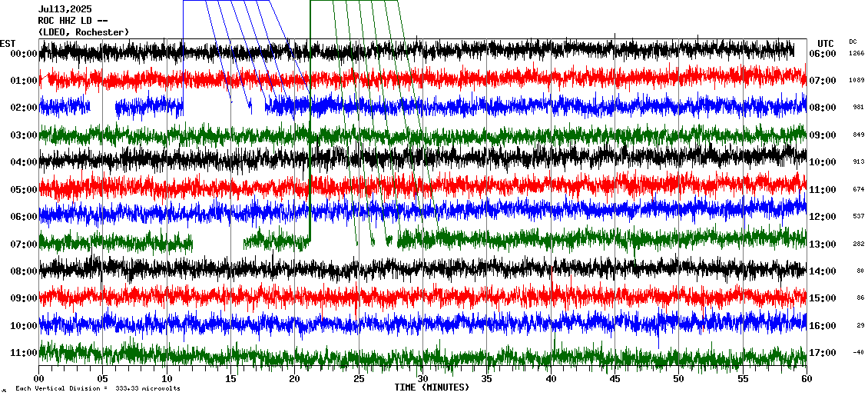Screen dimensions: 868x399
Task: Click the TIME (MINUTES) axis title
Action: point(431,387)
